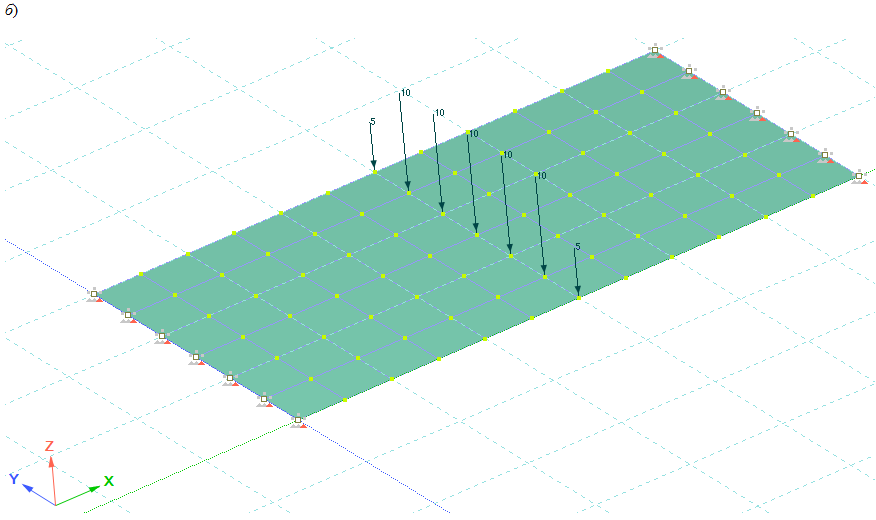Click the figure label б)
Image resolution: width=876 pixels, height=520 pixels.
[11, 10]
